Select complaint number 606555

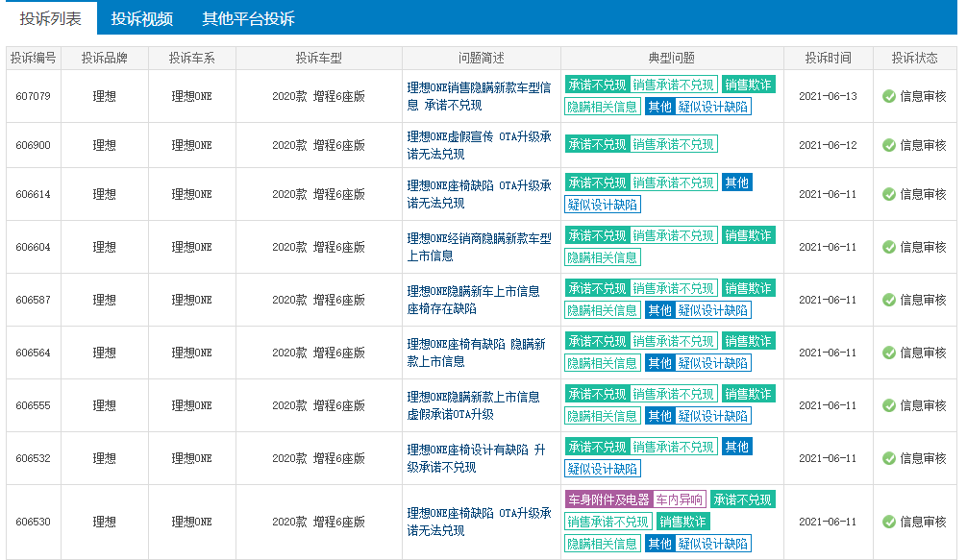(34, 405)
